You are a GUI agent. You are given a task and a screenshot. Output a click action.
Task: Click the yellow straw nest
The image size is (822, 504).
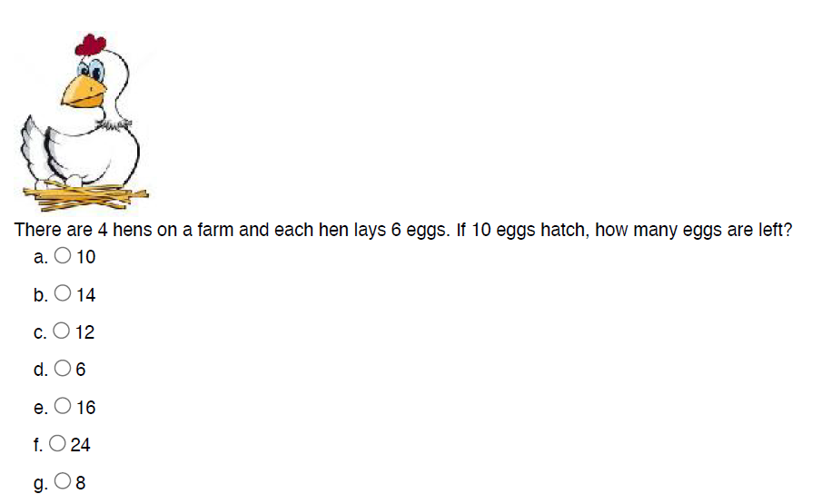click(86, 193)
